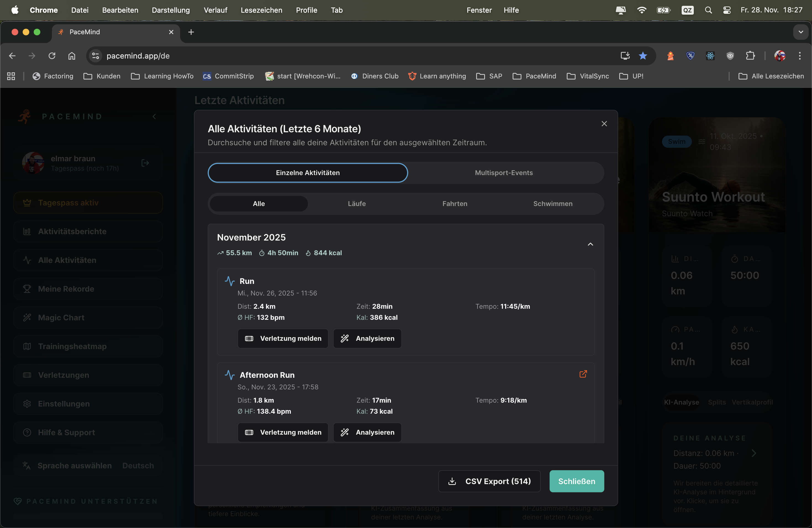This screenshot has width=812, height=528.
Task: Click the logout icon beside elmar braun
Action: click(x=145, y=163)
